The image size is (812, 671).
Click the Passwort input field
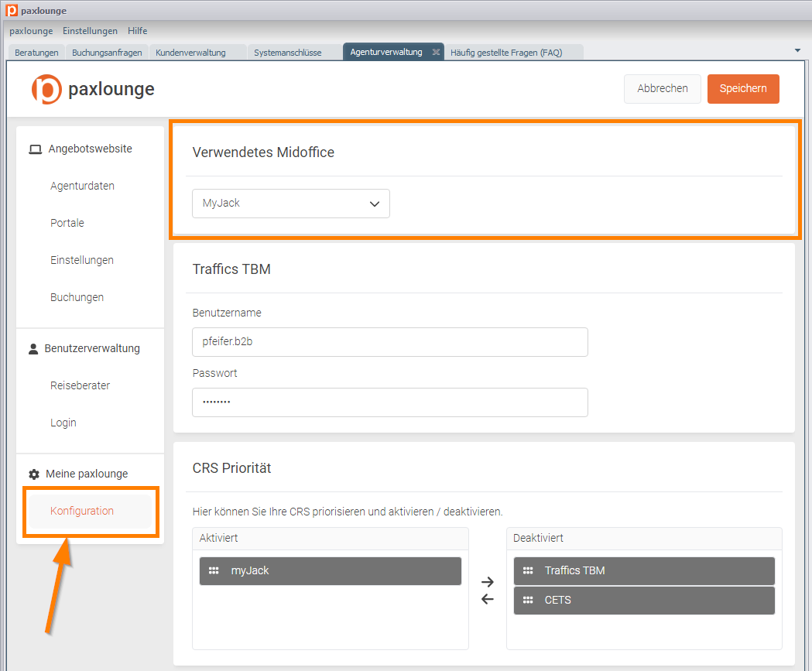click(390, 402)
